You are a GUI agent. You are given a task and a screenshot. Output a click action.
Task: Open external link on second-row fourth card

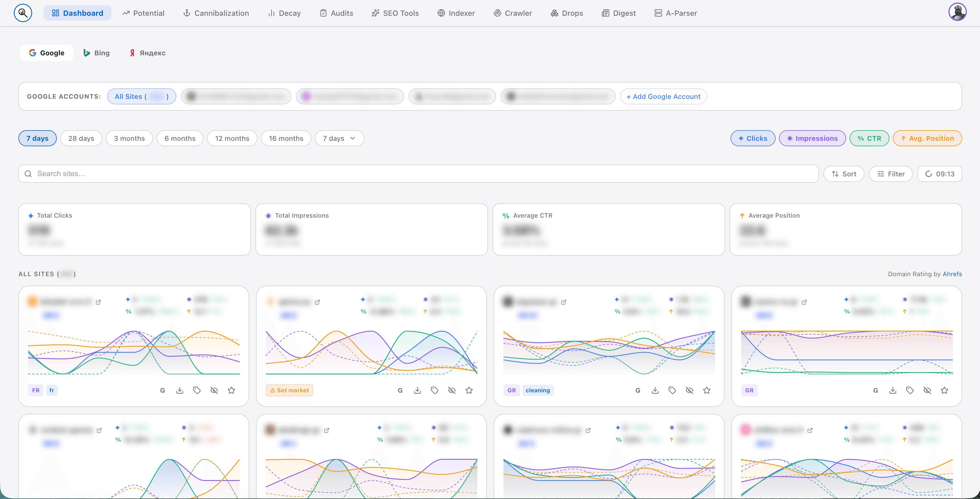point(810,430)
